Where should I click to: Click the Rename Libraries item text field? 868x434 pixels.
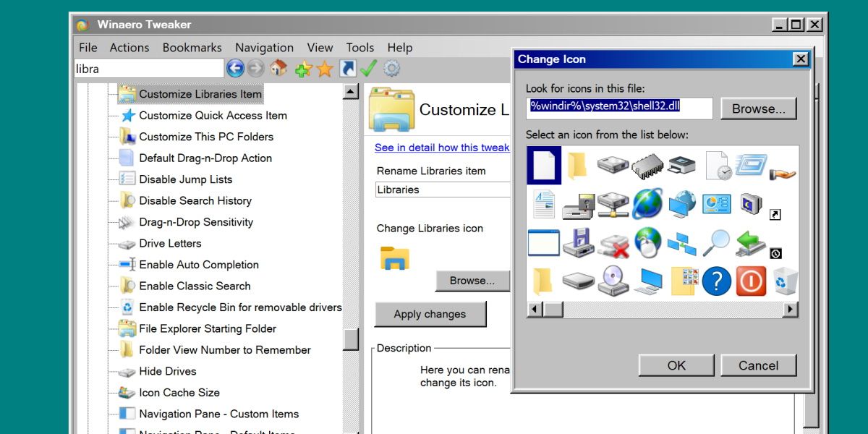pos(443,190)
